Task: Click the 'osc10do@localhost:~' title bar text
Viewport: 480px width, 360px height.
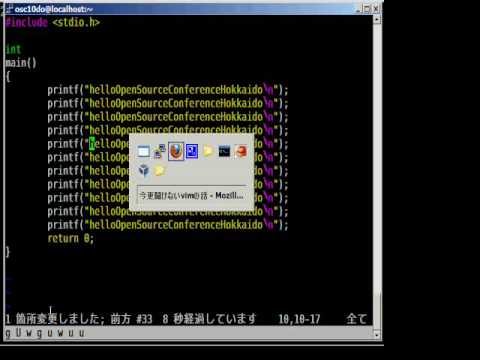Action: (x=54, y=9)
